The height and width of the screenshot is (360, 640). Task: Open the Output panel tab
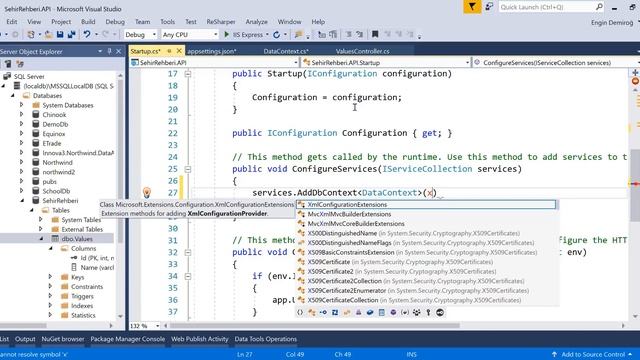point(25,339)
